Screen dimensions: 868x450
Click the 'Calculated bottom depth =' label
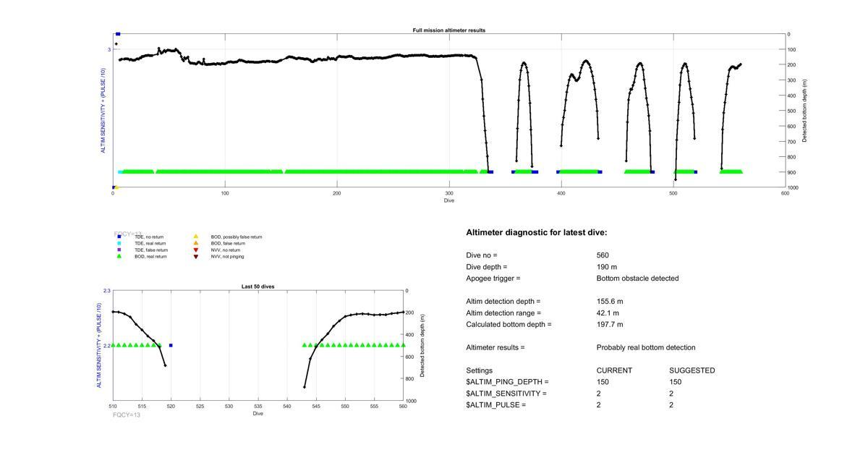[509, 325]
